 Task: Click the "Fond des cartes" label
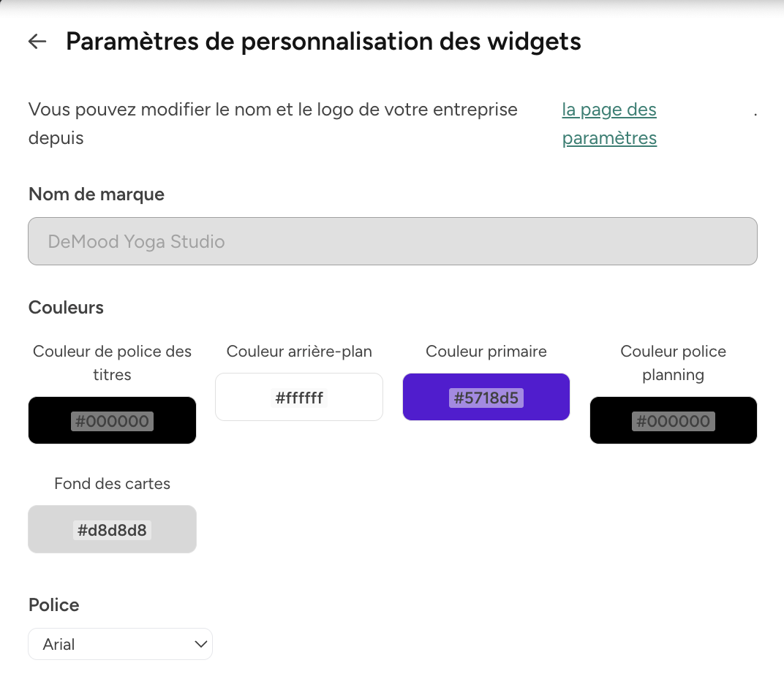112,484
